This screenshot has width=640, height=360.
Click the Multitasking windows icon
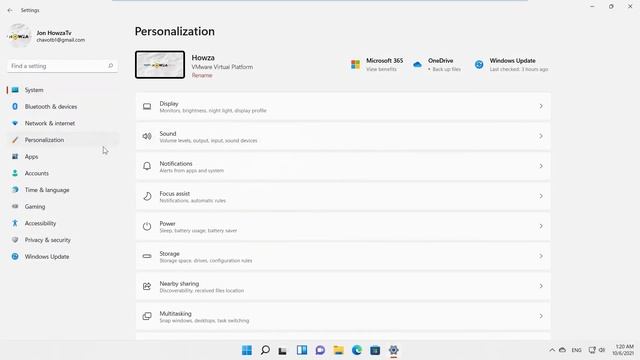pyautogui.click(x=147, y=316)
